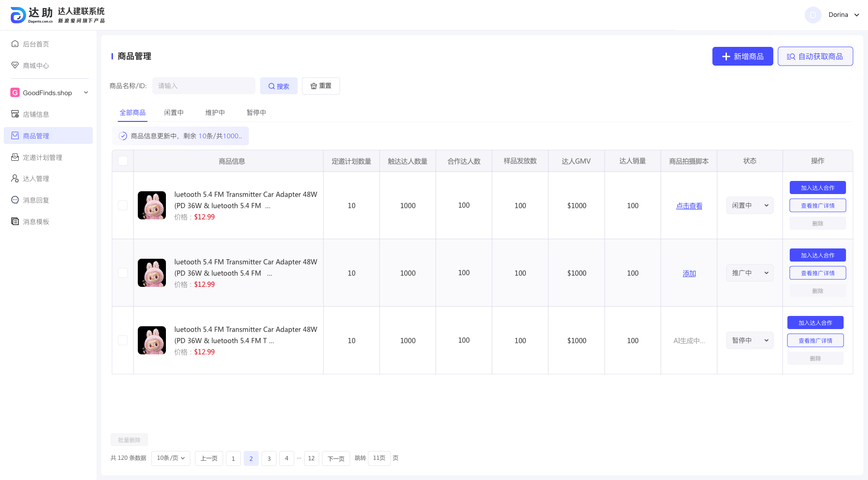
Task: Click the chat bubble icon for 消息回复
Action: [15, 200]
